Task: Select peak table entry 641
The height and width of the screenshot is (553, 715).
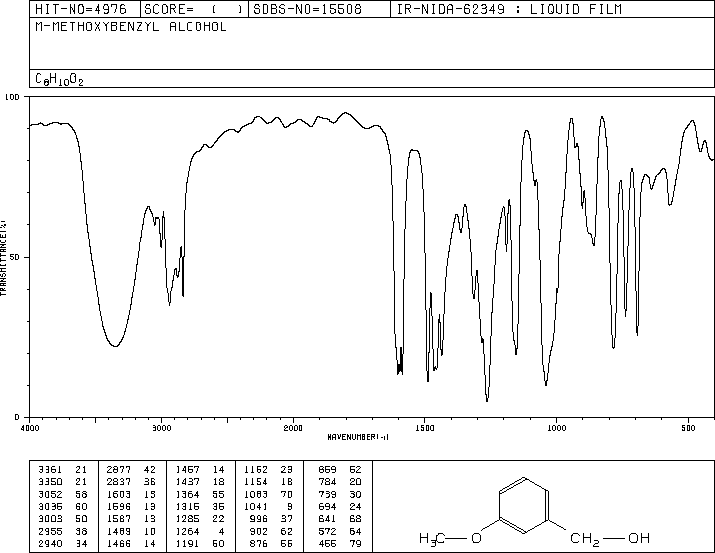Action: pos(327,519)
